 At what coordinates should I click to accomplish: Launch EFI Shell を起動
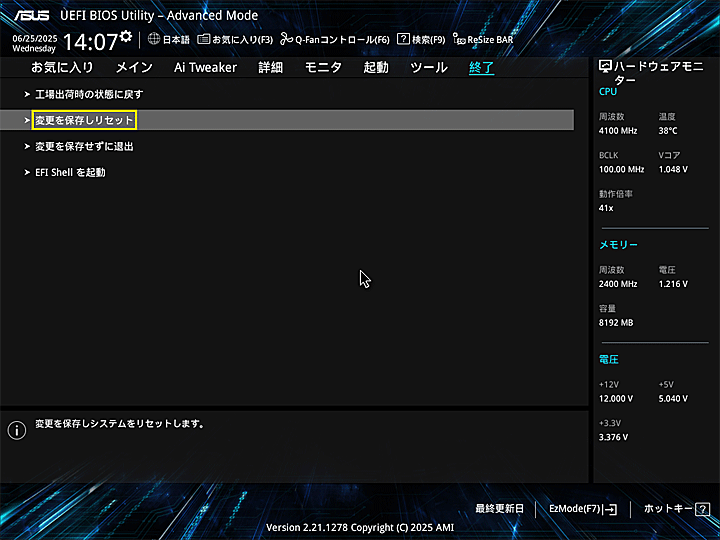[70, 173]
